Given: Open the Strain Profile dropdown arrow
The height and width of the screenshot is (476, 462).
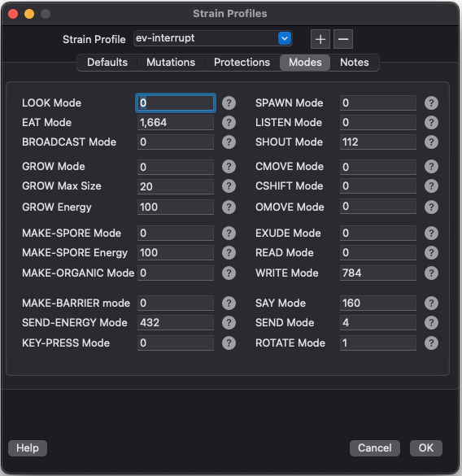Looking at the screenshot, I should point(285,38).
